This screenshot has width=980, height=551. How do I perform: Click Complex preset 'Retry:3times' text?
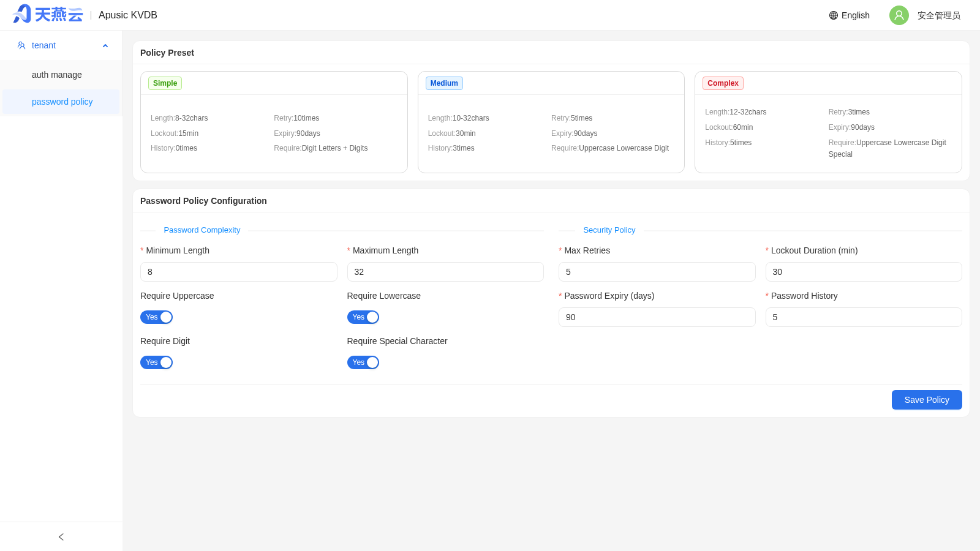[x=849, y=112]
